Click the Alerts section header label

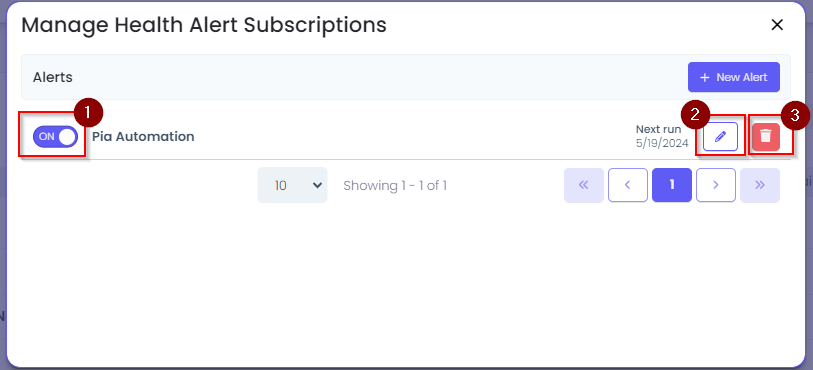coord(53,77)
